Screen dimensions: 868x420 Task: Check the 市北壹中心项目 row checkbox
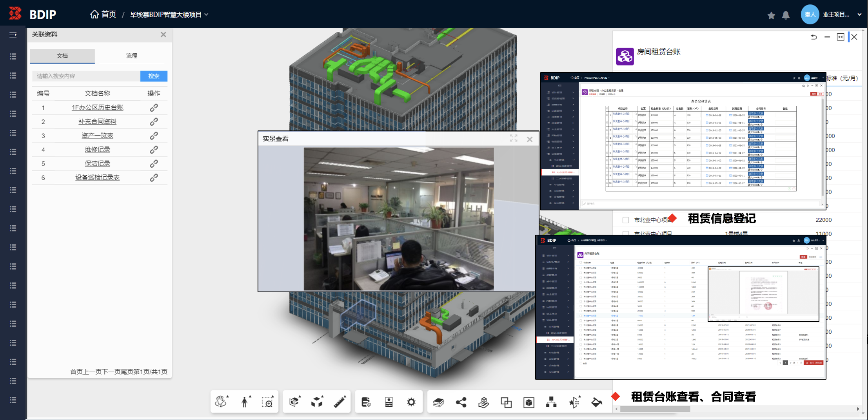(626, 220)
